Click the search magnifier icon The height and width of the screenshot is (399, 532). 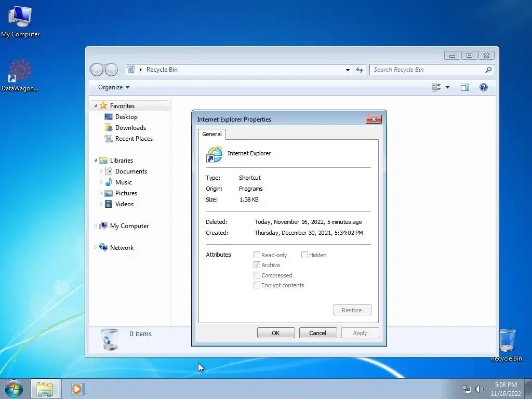click(488, 70)
